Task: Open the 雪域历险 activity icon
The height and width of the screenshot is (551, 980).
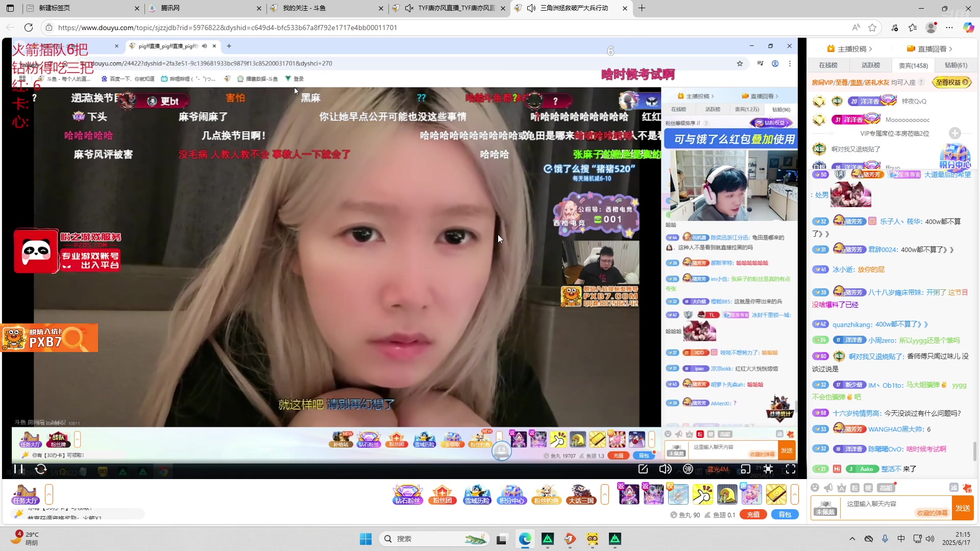Action: tap(477, 494)
